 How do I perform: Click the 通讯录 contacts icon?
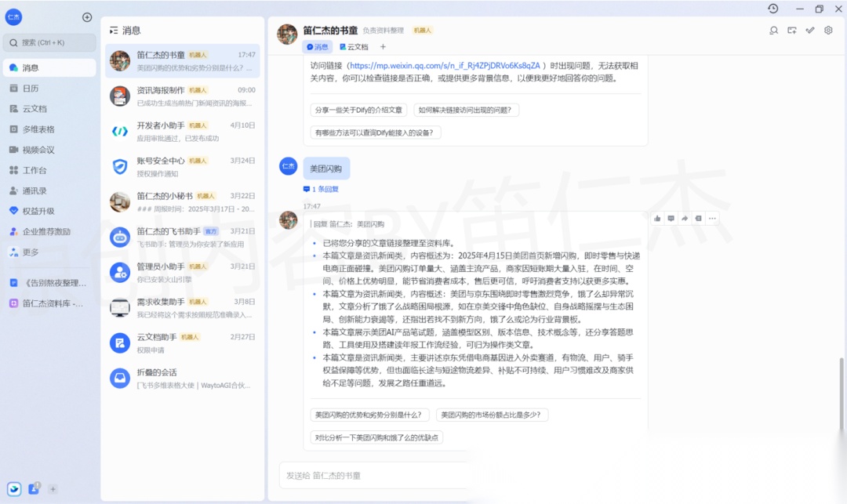point(13,190)
